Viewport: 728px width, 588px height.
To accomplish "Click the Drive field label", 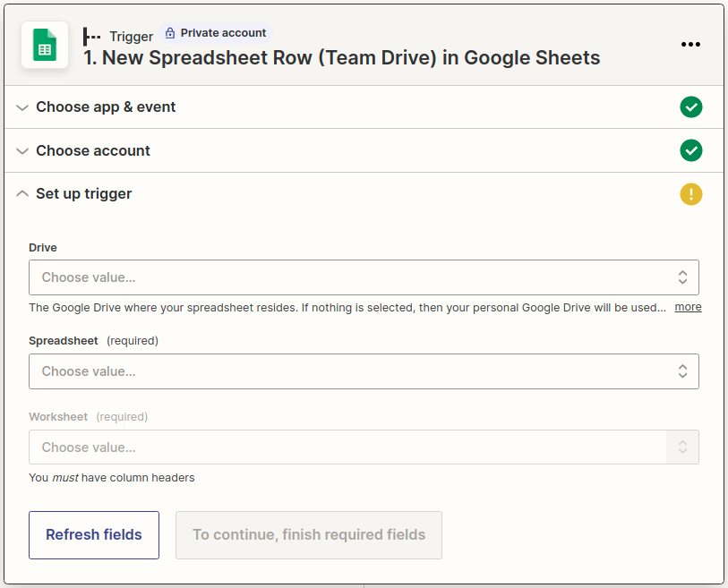I will tap(43, 247).
